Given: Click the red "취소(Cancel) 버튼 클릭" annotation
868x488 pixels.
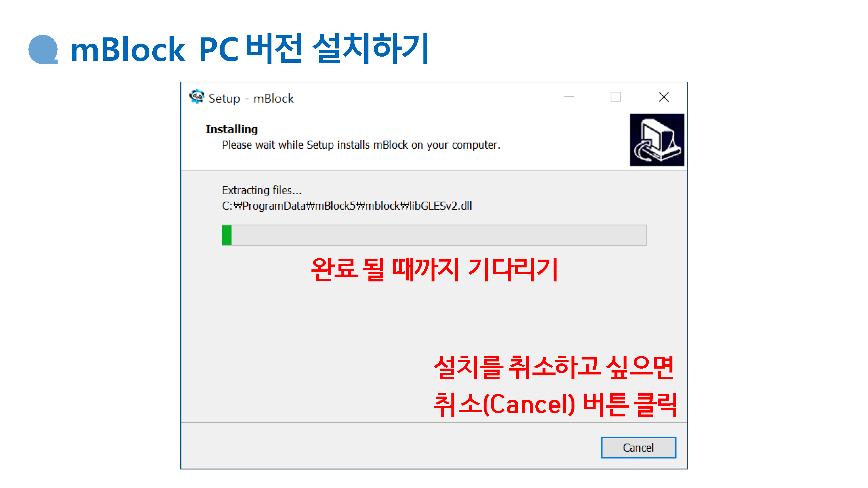Looking at the screenshot, I should click(x=555, y=404).
